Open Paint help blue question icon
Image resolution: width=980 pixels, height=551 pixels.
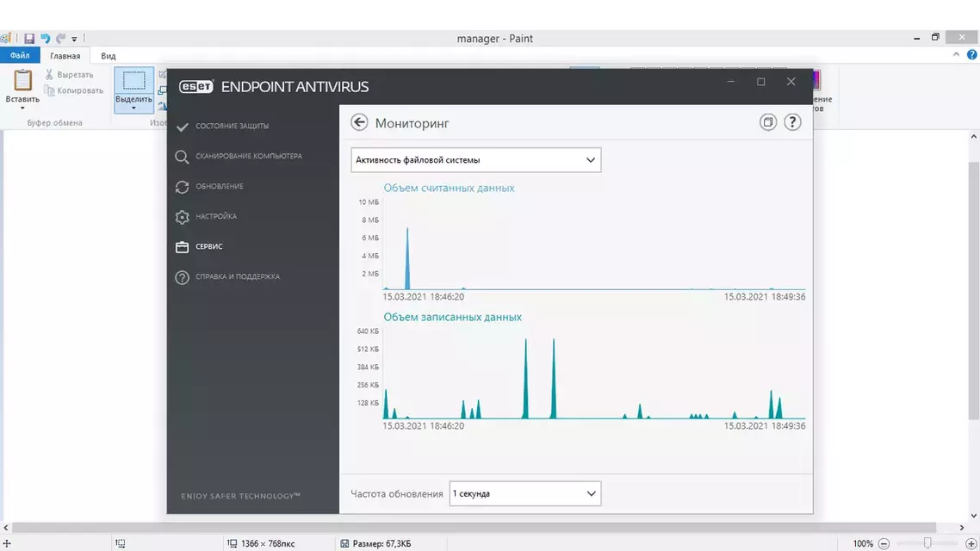click(972, 55)
